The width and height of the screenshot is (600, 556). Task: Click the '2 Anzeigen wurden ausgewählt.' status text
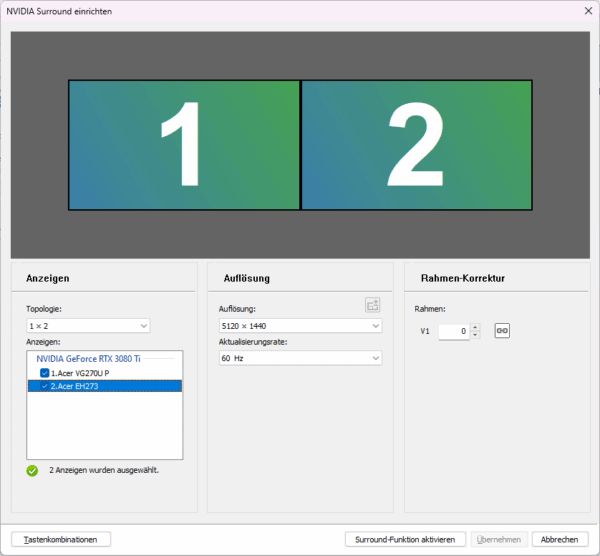click(104, 470)
